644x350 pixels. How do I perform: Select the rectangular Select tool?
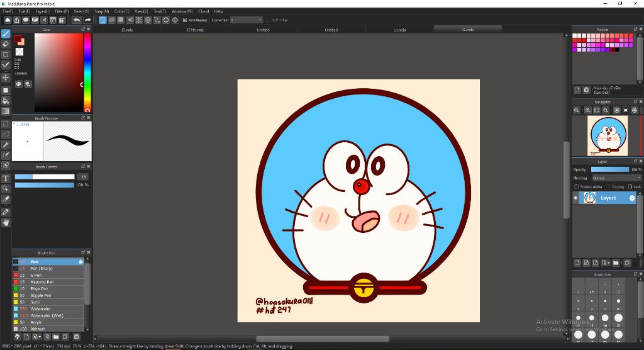(x=6, y=124)
